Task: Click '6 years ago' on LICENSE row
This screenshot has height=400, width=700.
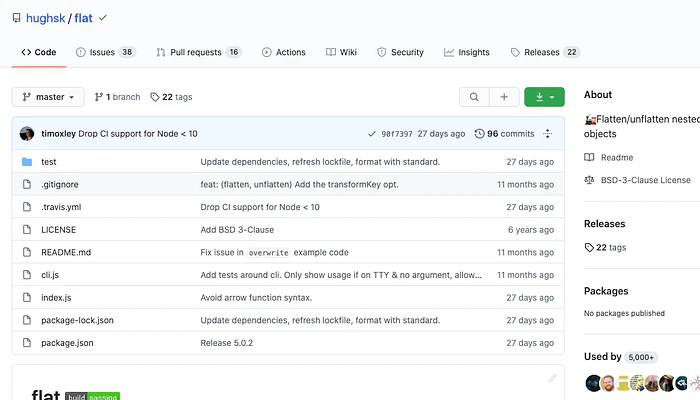Action: [531, 229]
